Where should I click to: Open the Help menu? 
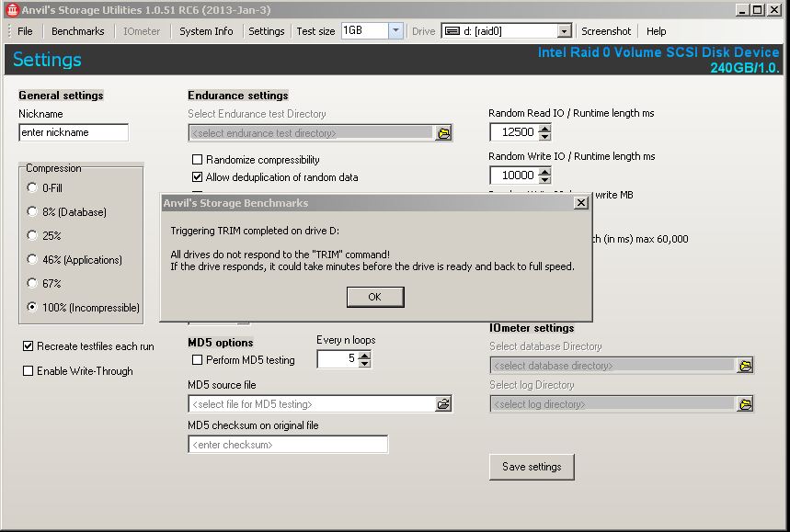pos(656,31)
